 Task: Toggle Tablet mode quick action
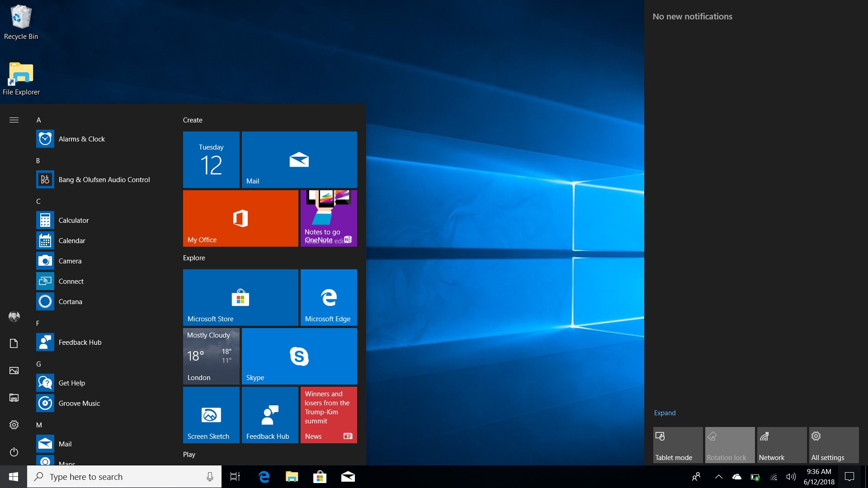678,445
